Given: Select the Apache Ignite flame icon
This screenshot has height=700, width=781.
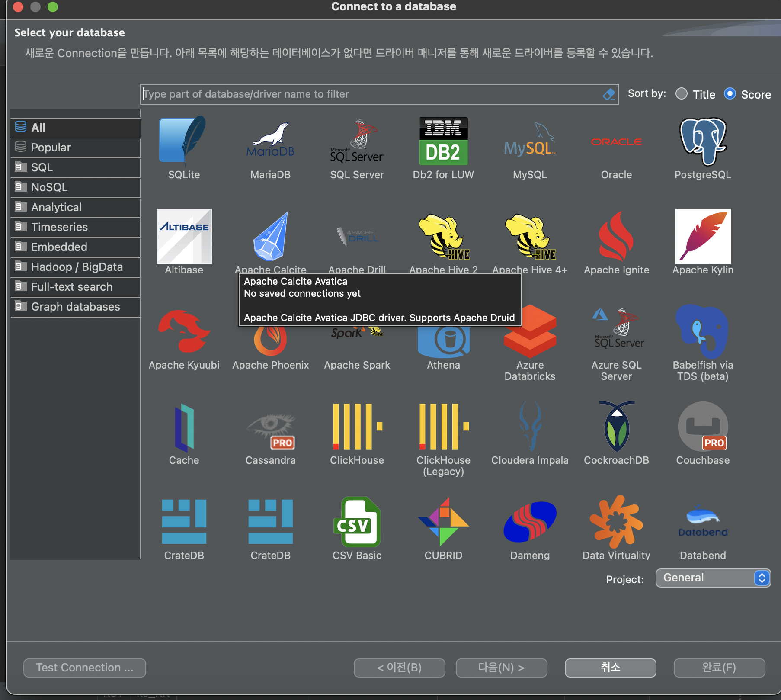Looking at the screenshot, I should [616, 236].
